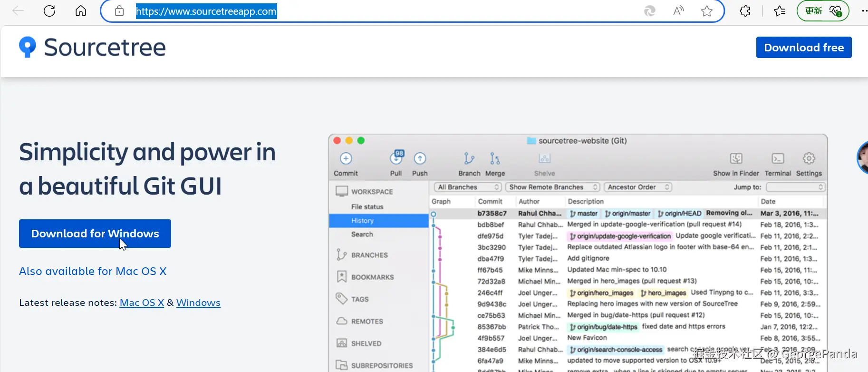Viewport: 868px width, 372px height.
Task: Click the Sourcetree logo icon
Action: [28, 47]
